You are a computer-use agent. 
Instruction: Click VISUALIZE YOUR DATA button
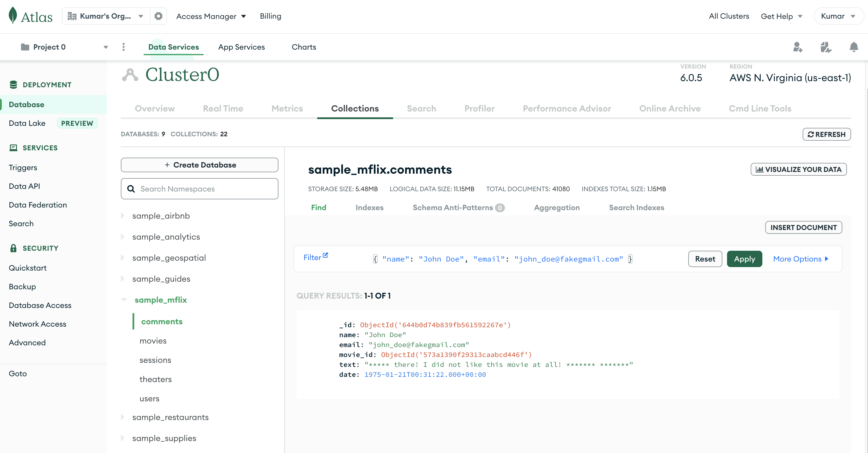point(798,169)
